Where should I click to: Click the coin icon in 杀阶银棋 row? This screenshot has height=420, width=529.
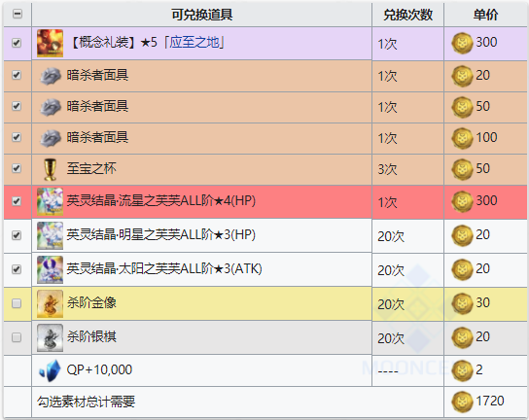click(462, 337)
